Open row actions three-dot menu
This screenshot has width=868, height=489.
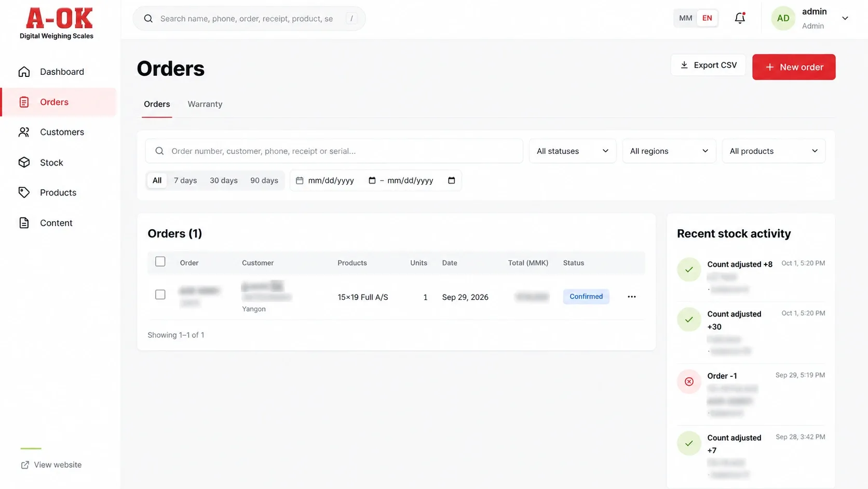(x=631, y=297)
